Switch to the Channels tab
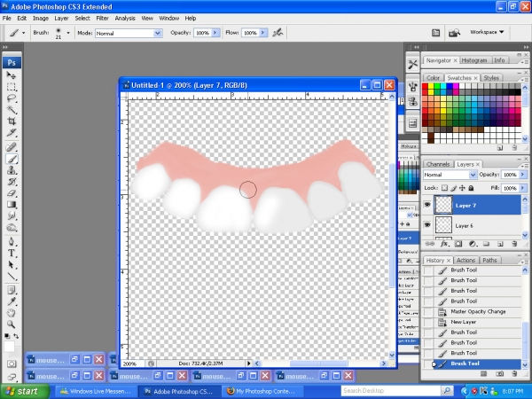This screenshot has height=399, width=532. 438,164
